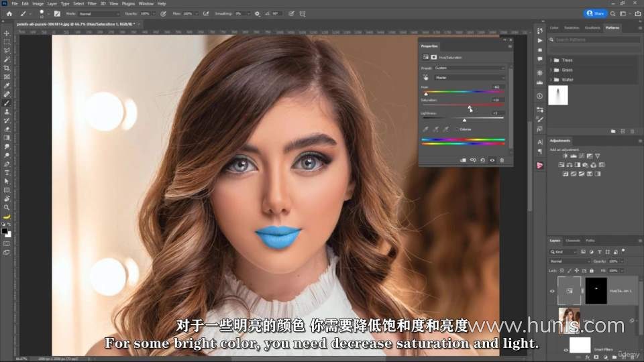This screenshot has height=362, width=644.
Task: Select the Pen tool
Action: tap(7, 164)
